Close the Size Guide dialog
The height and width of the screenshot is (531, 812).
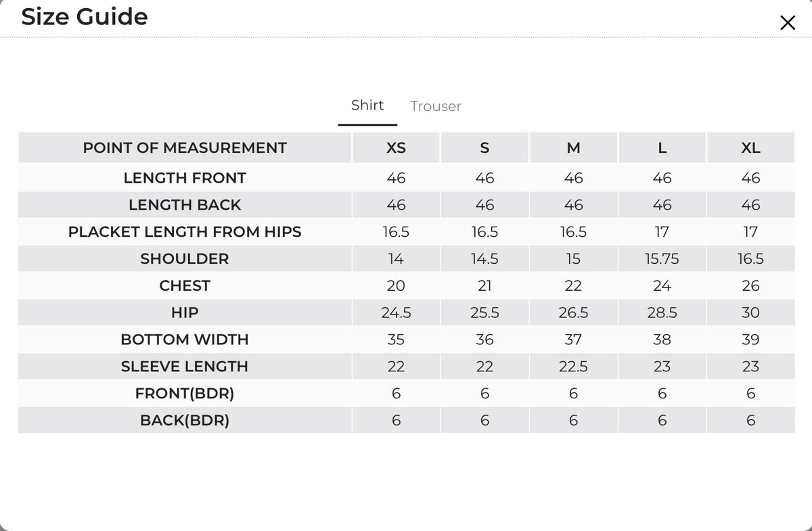788,23
